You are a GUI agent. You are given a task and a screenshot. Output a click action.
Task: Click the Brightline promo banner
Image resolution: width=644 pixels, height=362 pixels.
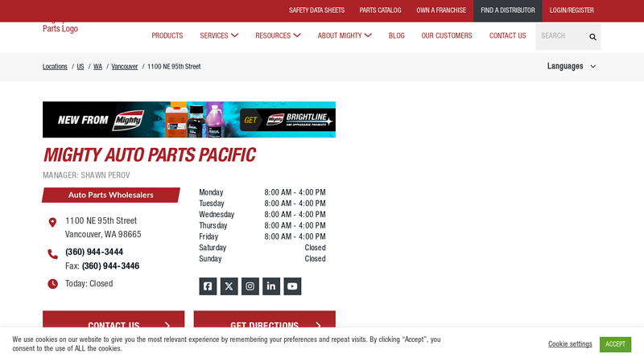(x=189, y=119)
